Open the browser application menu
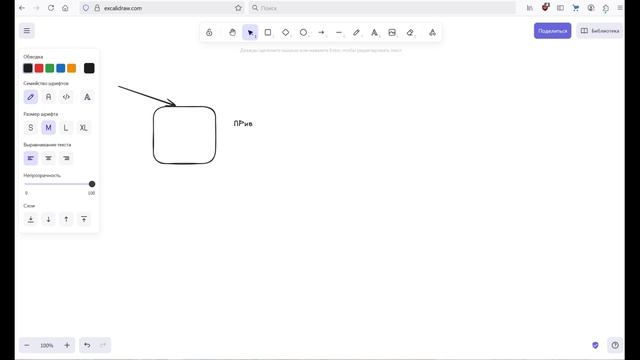 [620, 8]
